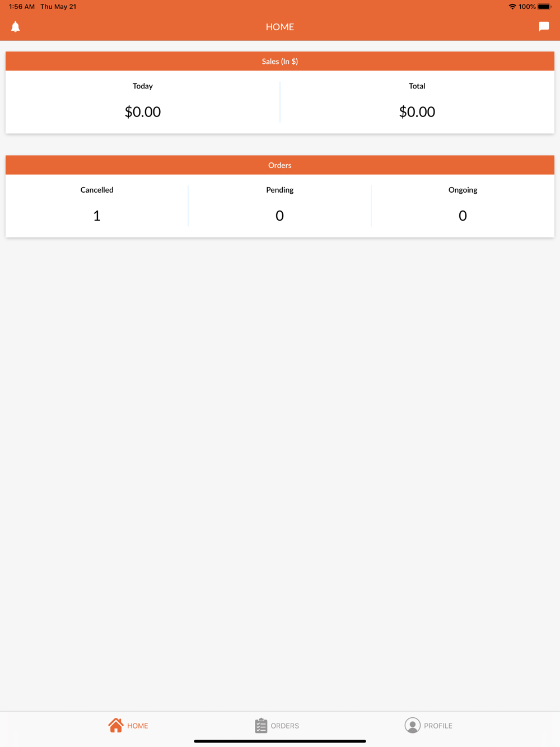Open notifications bell icon
The image size is (560, 747).
pos(16,26)
